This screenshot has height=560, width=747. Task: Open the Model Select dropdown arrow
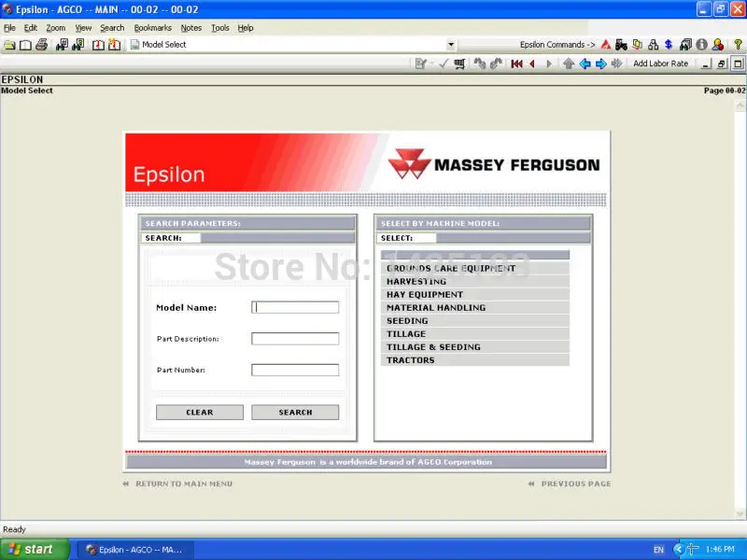tap(451, 44)
